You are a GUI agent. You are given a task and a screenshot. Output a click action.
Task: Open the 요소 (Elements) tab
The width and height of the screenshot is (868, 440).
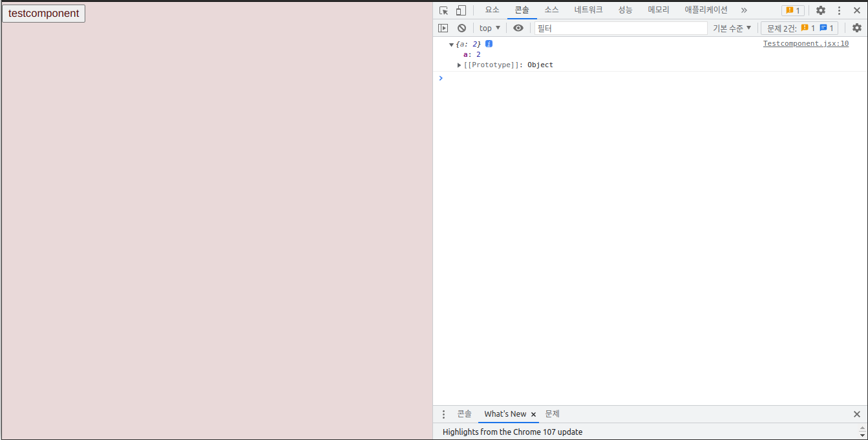coord(492,10)
